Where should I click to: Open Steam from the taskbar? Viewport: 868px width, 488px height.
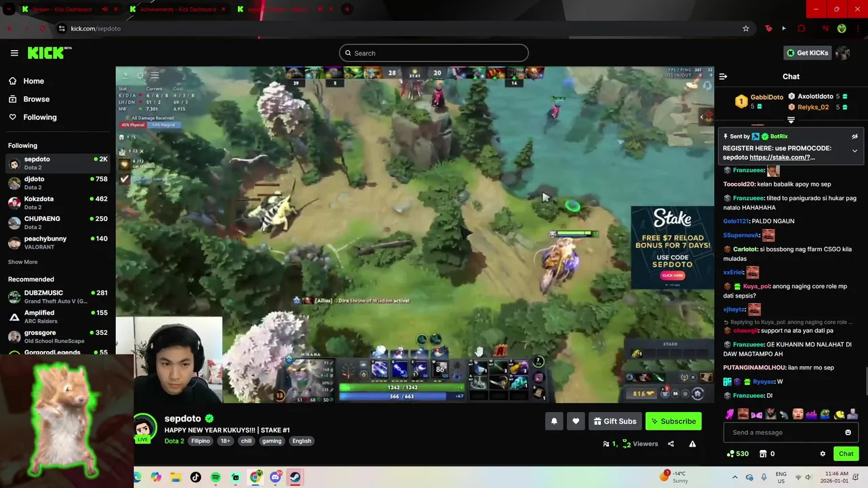point(294,477)
